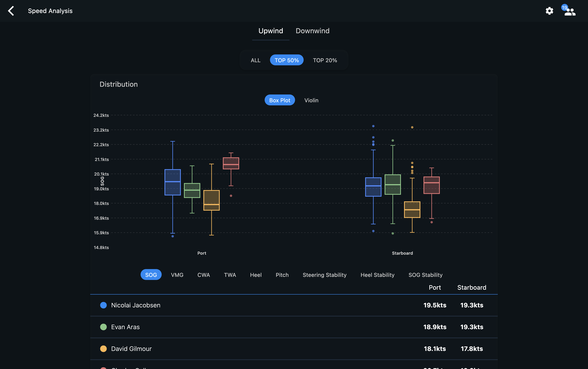Click Evan Aras's green color dot
The image size is (588, 369).
click(103, 327)
